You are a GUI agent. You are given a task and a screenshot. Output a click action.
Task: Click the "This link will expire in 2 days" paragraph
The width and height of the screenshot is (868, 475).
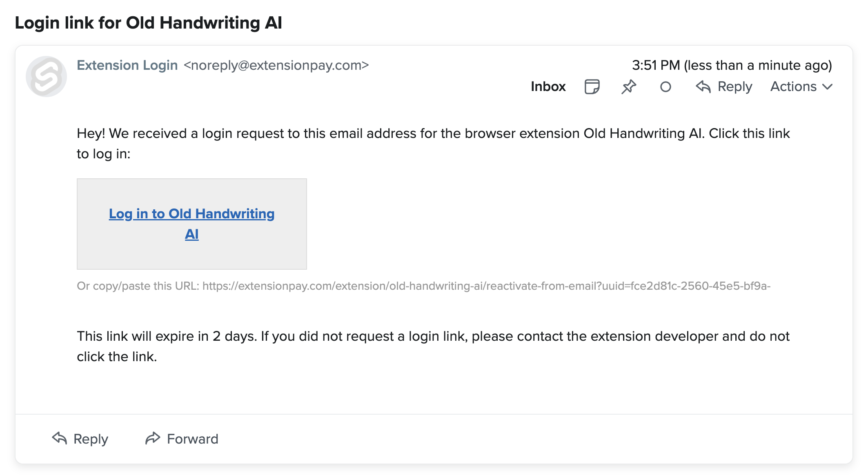(x=433, y=346)
